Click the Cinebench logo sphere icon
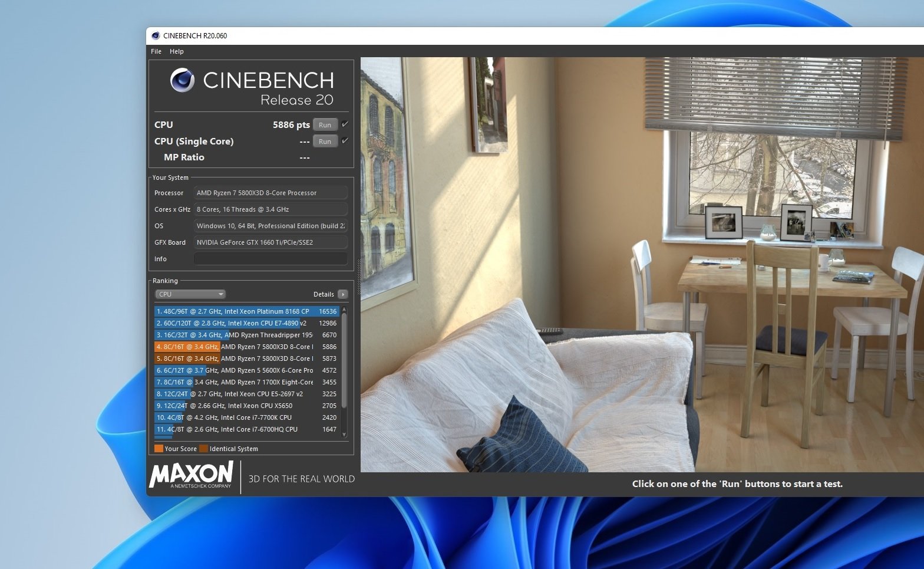 tap(182, 80)
